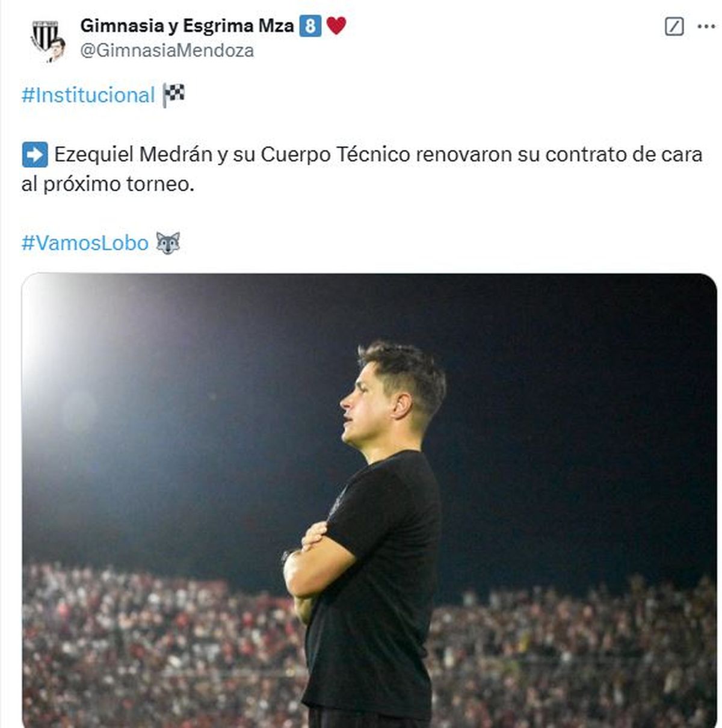Click the wolf emoji after #VamosLobo
Image resolution: width=722 pixels, height=728 pixels.
click(168, 243)
